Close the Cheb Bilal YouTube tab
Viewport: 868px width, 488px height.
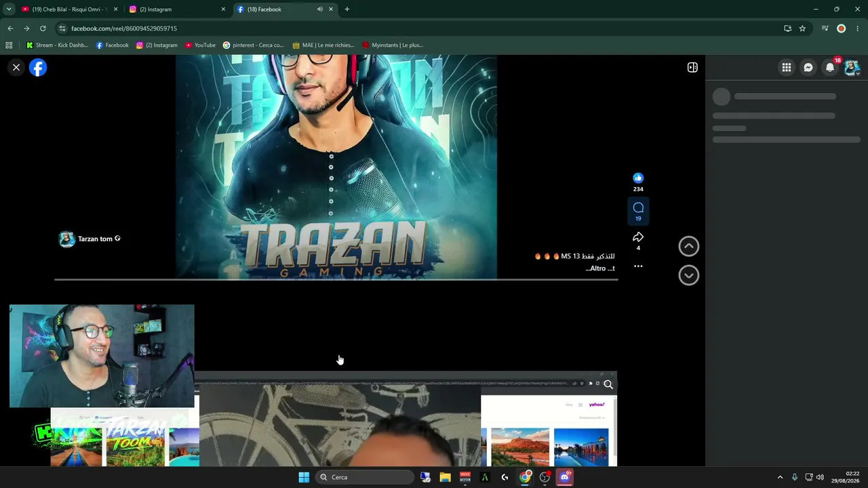coord(115,9)
